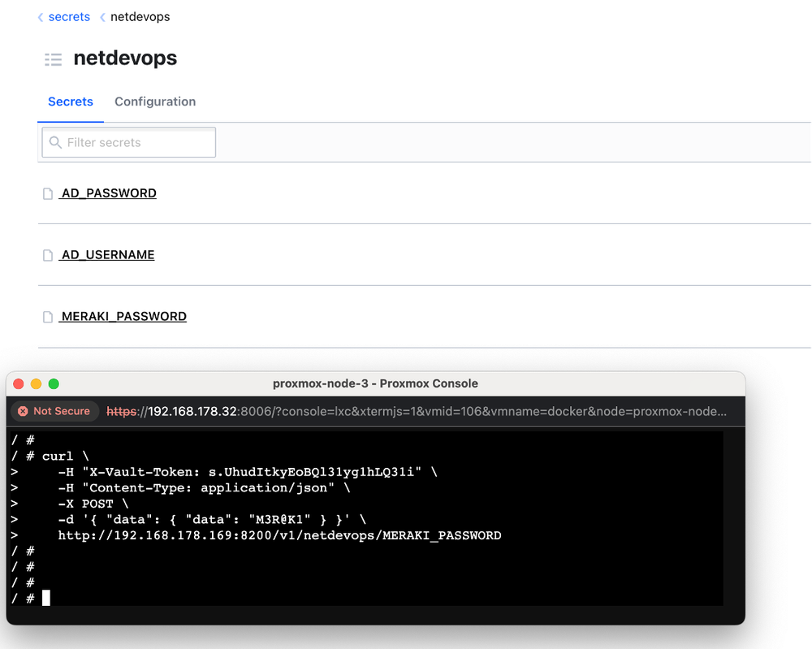Click the magnifying glass in the filter field
The width and height of the screenshot is (812, 649).
click(54, 142)
